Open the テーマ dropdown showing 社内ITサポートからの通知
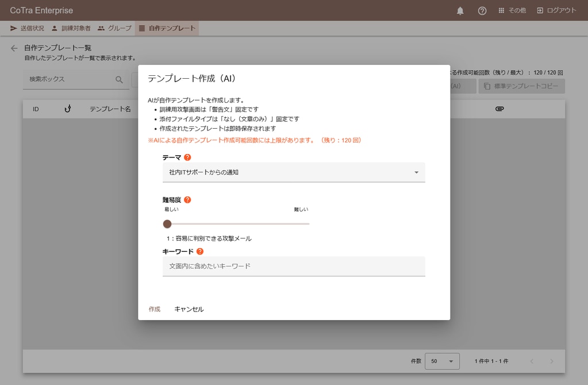 tap(294, 172)
